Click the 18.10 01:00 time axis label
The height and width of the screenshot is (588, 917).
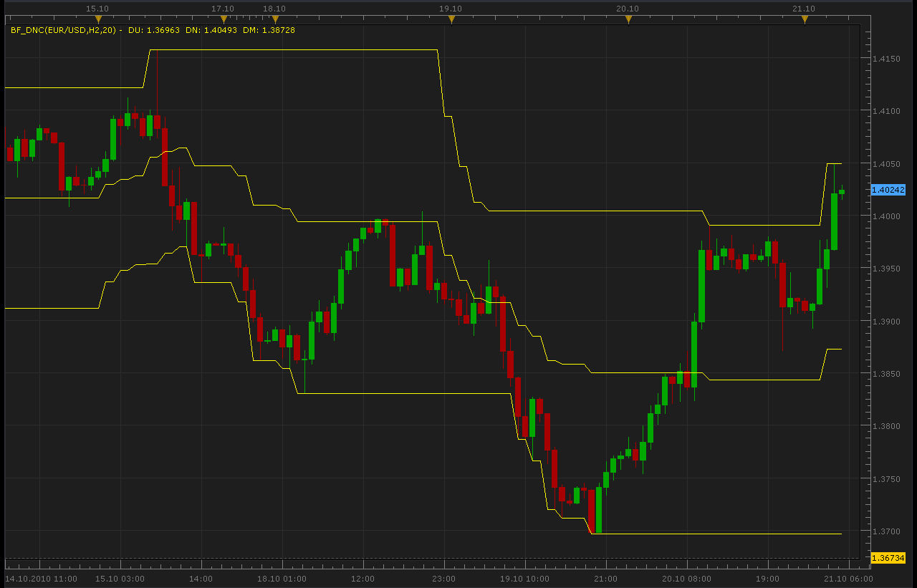(x=282, y=579)
